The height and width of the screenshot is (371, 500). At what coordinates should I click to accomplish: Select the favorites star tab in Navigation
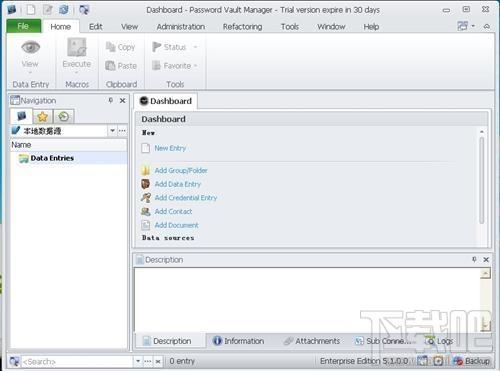(x=42, y=117)
